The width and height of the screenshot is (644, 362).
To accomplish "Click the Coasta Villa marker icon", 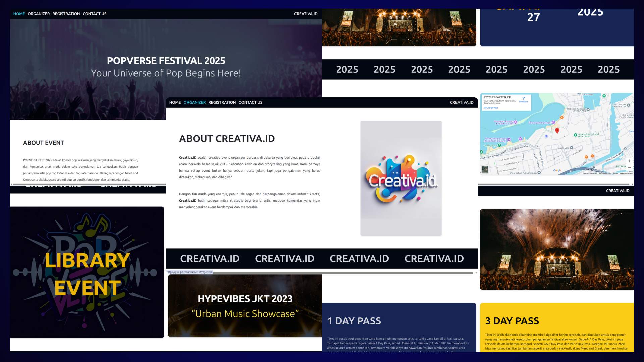I will coord(572,148).
